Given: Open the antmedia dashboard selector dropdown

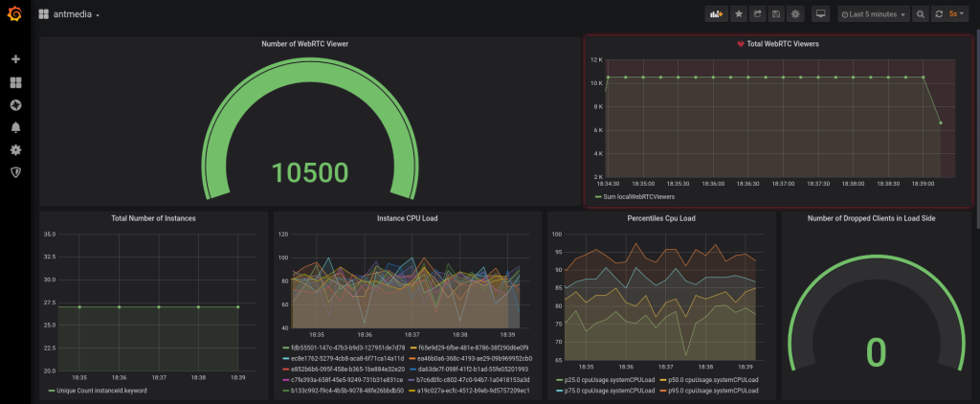Looking at the screenshot, I should point(69,14).
